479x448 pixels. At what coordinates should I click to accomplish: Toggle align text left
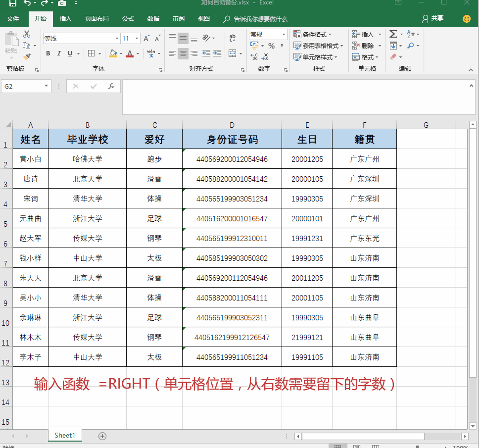(x=172, y=53)
